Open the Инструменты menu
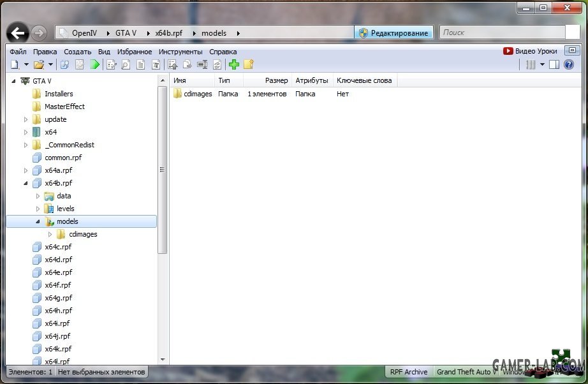 180,52
